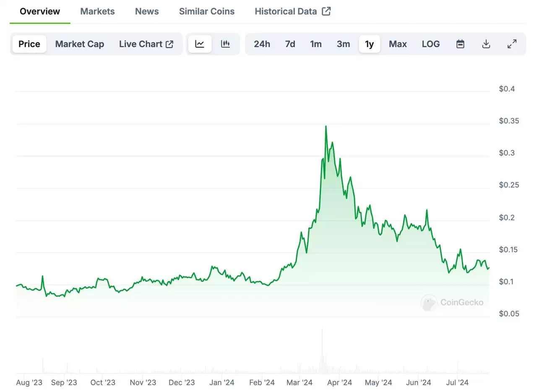Download the chart using the download icon
Image resolution: width=537 pixels, height=392 pixels.
coord(486,44)
